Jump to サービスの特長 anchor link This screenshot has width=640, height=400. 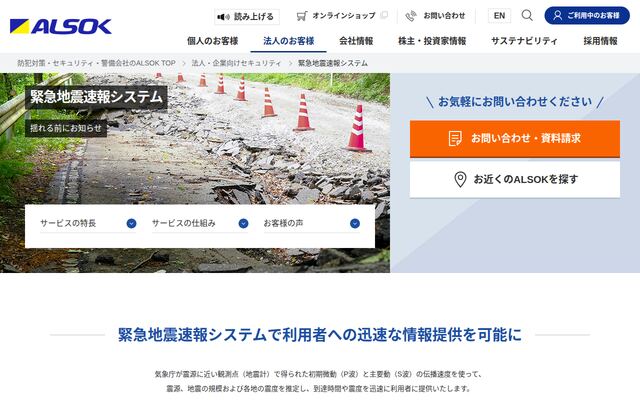pos(88,224)
